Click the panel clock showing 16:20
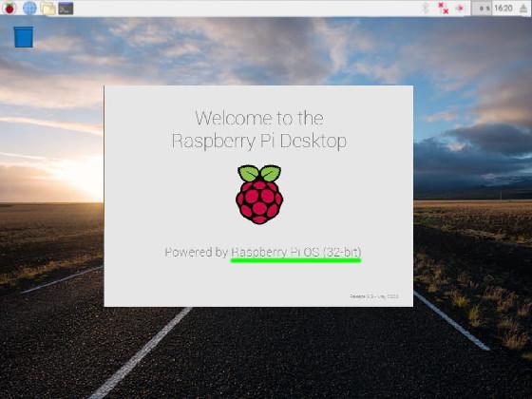The height and width of the screenshot is (399, 532). 503,9
